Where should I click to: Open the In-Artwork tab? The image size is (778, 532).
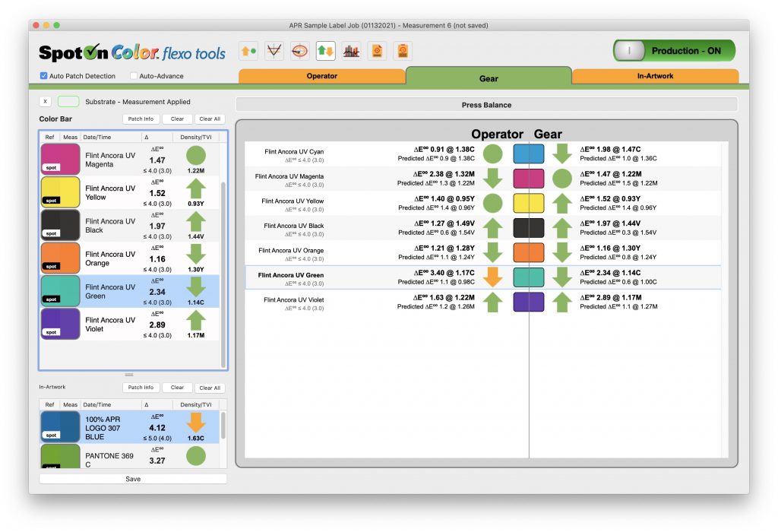pos(655,76)
